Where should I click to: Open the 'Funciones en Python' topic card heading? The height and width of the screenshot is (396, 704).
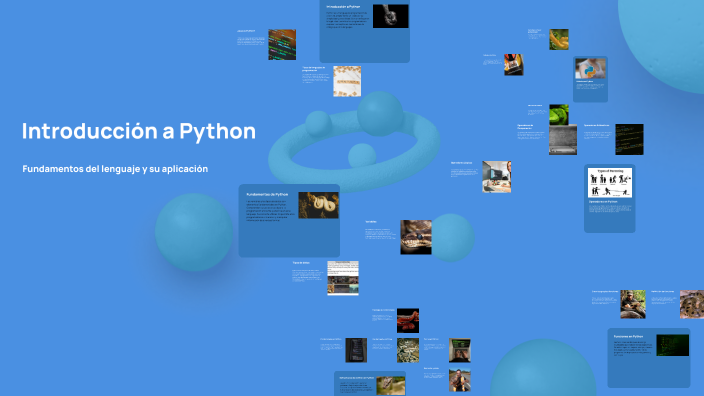[628, 336]
